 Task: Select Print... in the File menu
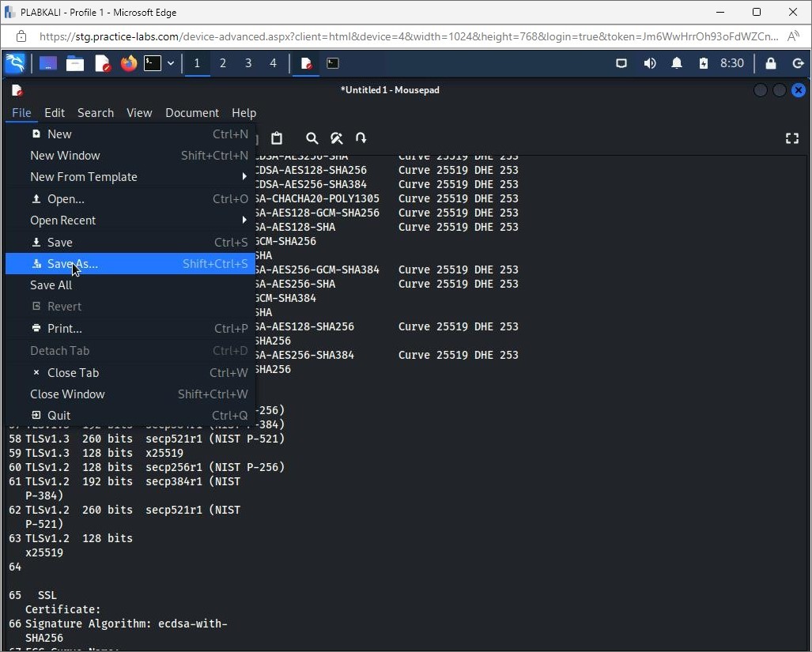tap(64, 329)
